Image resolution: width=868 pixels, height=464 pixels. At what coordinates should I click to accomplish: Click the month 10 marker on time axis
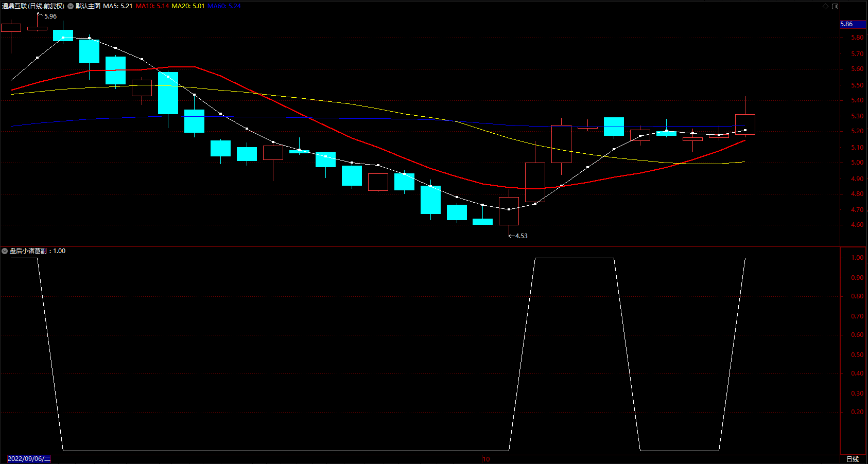(486, 459)
